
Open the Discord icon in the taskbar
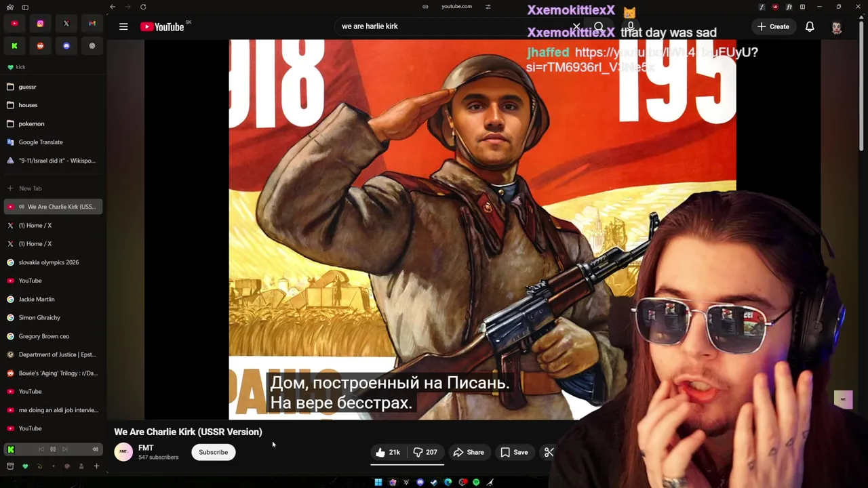point(420,483)
